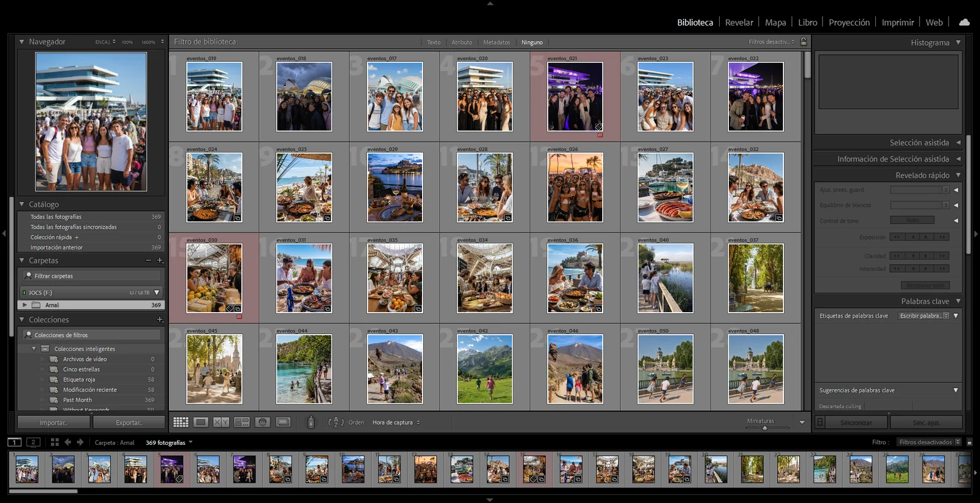
Task: Go back with the filmstrip left arrow
Action: click(68, 442)
